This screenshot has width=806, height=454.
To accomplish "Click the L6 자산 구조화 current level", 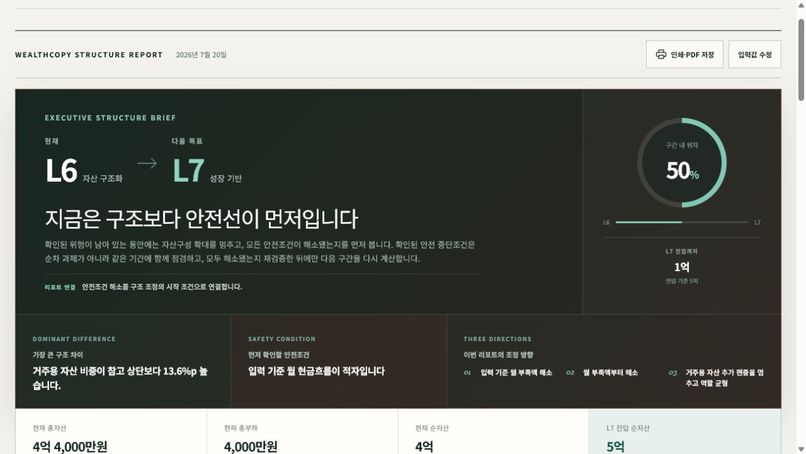I will click(84, 170).
